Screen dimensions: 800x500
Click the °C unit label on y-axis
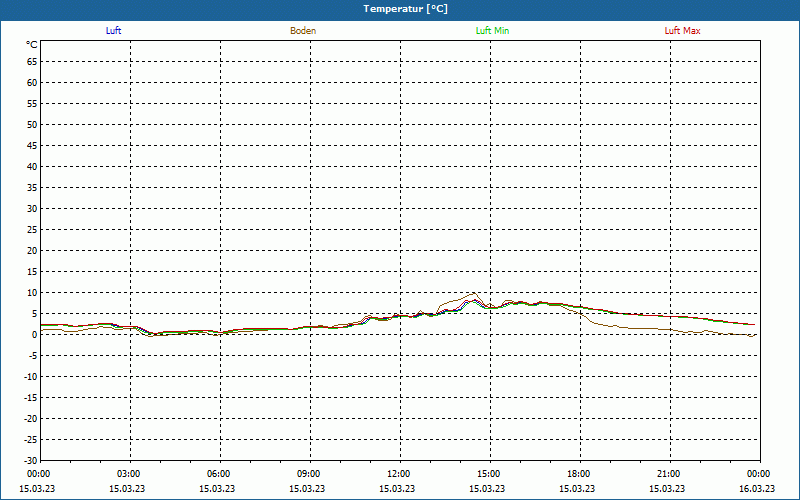coord(32,45)
